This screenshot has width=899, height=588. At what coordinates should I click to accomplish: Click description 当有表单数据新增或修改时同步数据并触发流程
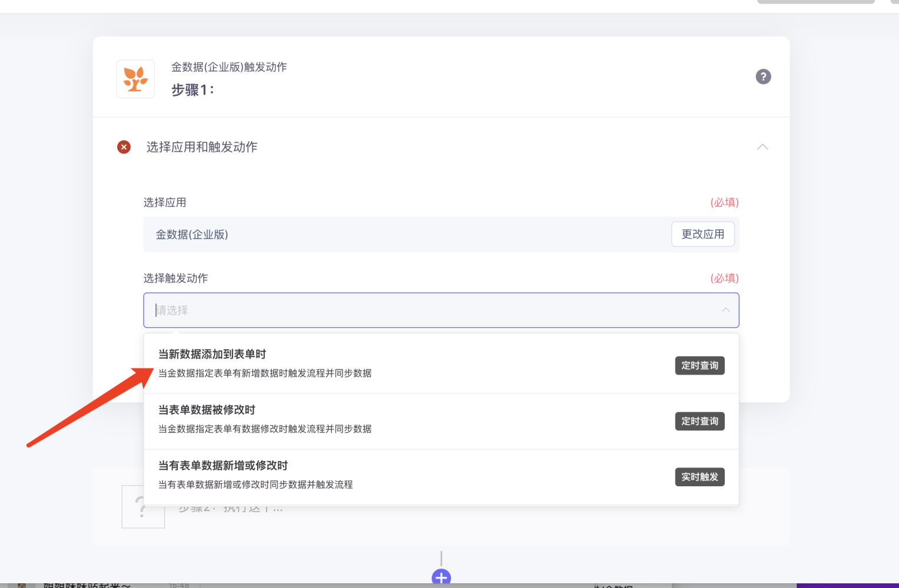click(255, 485)
